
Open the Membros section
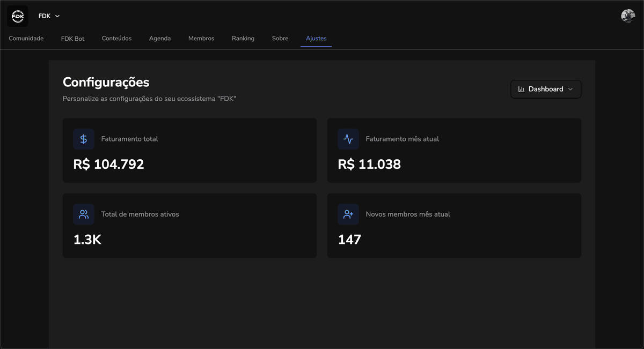(x=201, y=38)
